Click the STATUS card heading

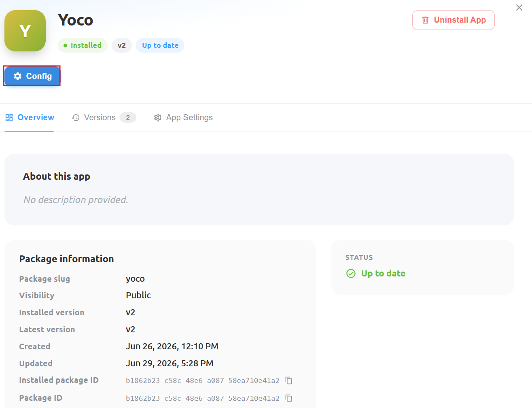click(359, 257)
